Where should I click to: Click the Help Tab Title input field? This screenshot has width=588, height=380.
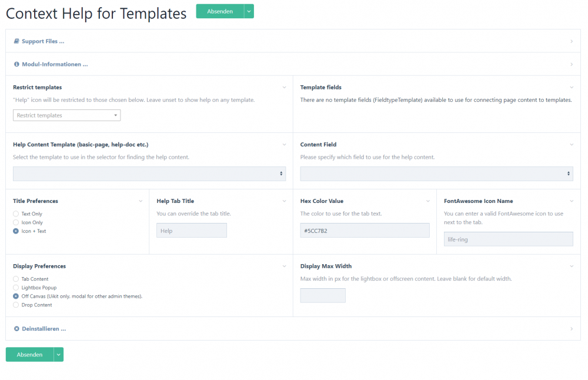(x=191, y=231)
